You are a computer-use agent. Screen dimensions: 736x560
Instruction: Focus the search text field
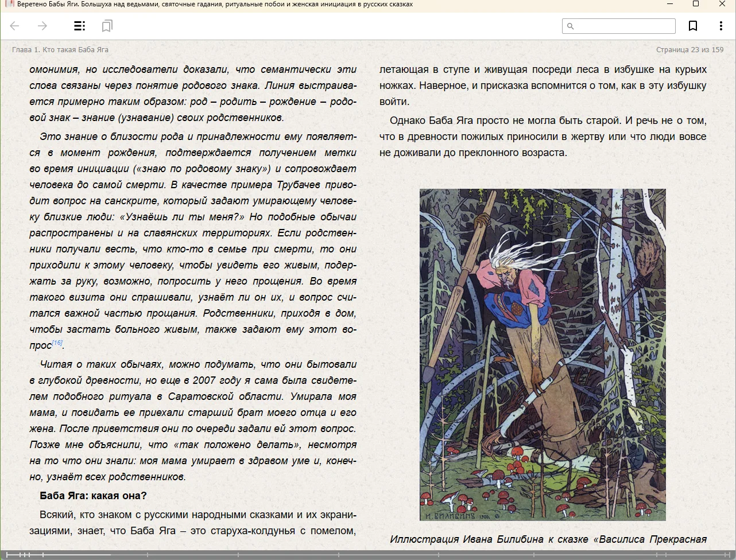[624, 26]
